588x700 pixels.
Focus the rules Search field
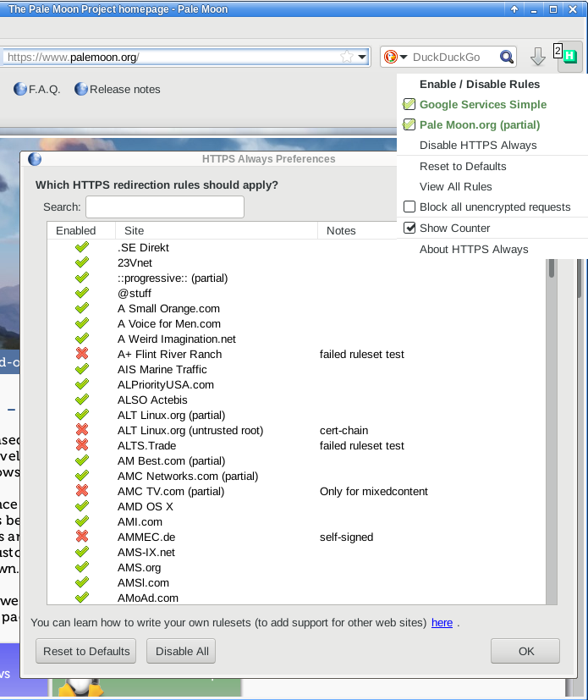pos(165,207)
